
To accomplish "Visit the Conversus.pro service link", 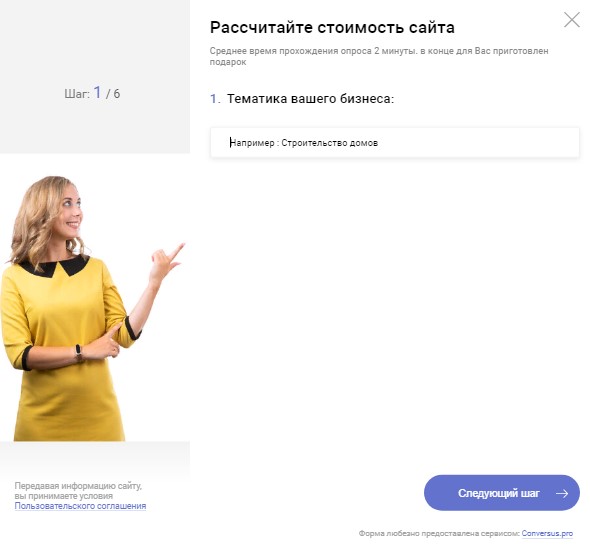I will [x=547, y=533].
